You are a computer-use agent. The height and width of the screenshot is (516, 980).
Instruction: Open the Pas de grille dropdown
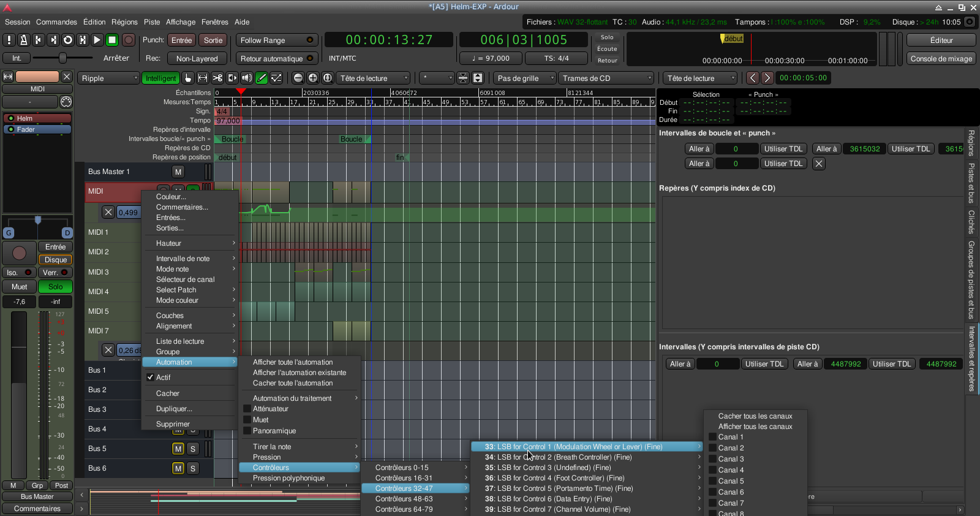click(x=525, y=78)
